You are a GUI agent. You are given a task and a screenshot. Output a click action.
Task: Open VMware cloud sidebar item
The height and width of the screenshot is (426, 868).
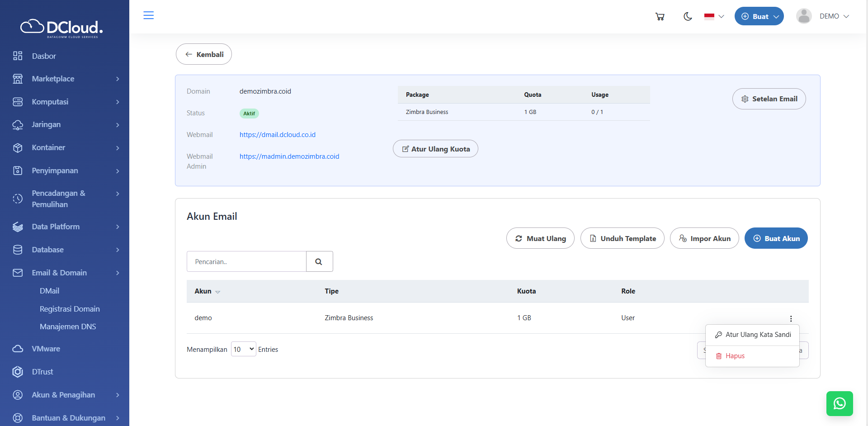click(x=46, y=349)
